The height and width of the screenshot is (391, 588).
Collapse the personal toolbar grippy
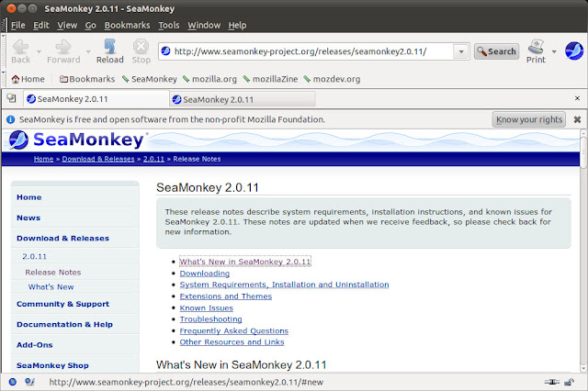pos(4,79)
